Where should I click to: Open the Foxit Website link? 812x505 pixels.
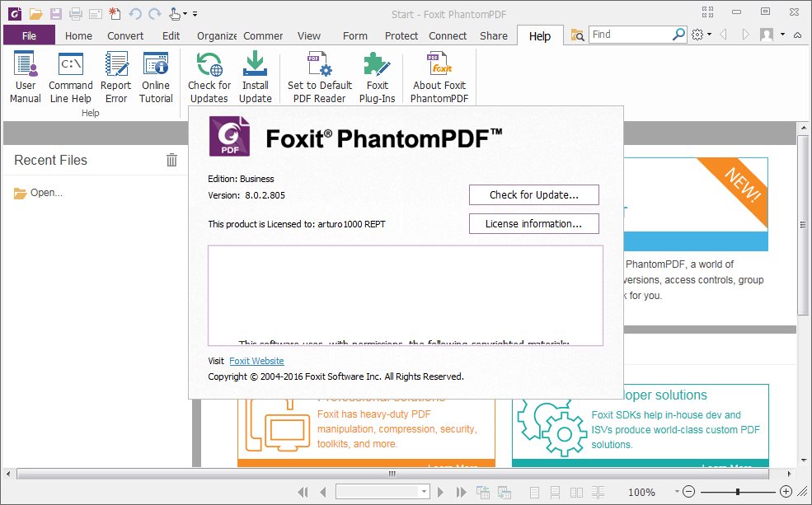point(257,361)
